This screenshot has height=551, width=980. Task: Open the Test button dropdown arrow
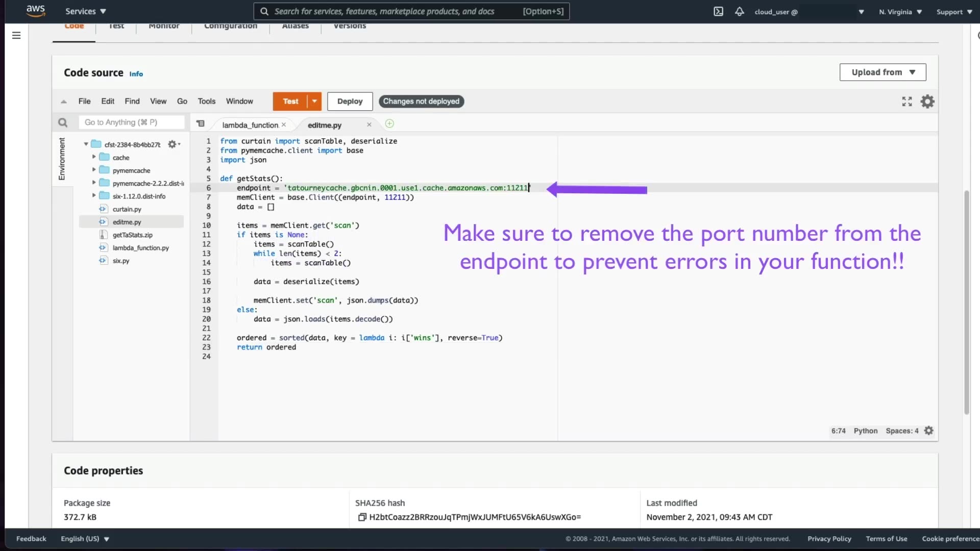[x=314, y=101]
